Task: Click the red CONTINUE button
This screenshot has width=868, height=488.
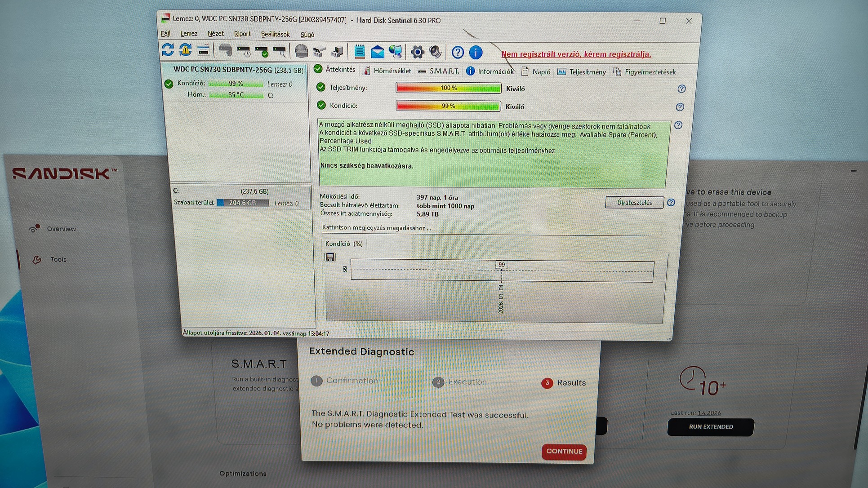Action: pyautogui.click(x=564, y=452)
